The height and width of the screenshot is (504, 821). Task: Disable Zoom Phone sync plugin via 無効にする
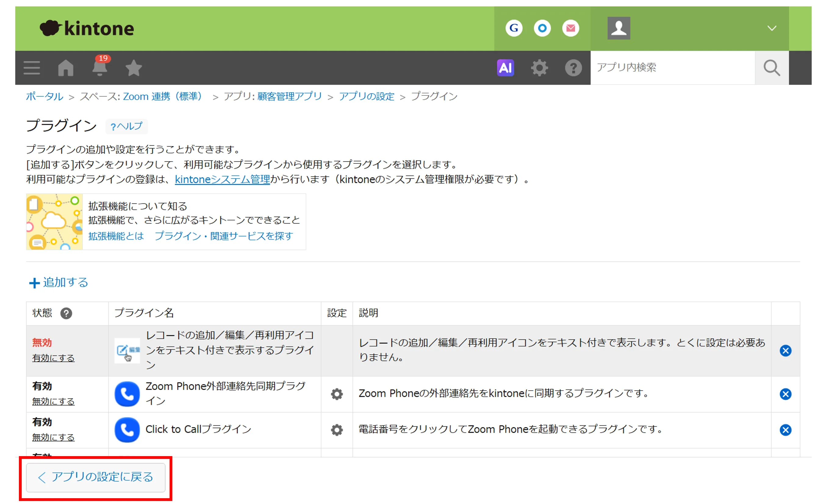[53, 401]
